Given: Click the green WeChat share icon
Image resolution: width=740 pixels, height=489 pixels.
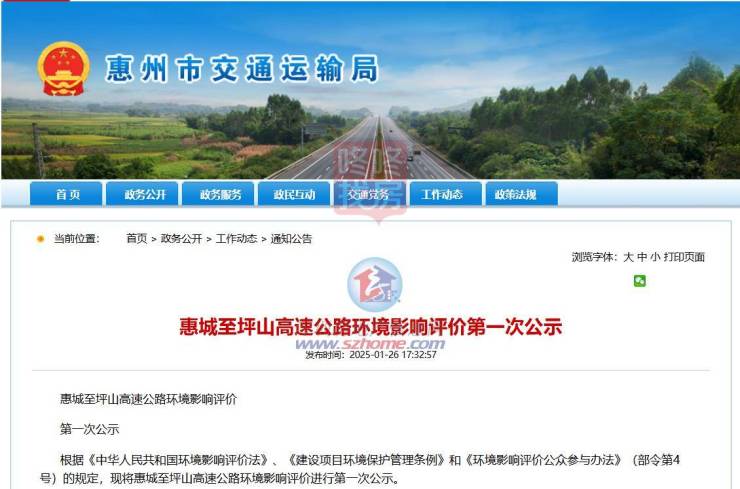Looking at the screenshot, I should (x=639, y=281).
